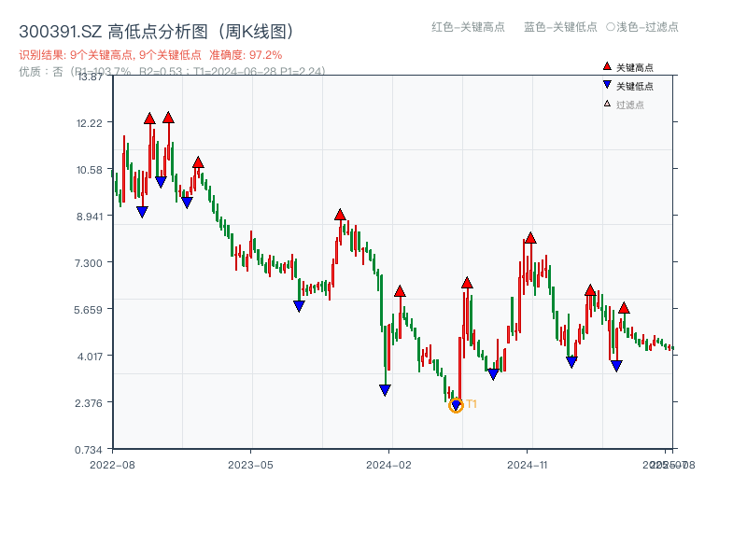
Task: Click the red marker on the 2024-11 rebound peak
Action: [530, 239]
